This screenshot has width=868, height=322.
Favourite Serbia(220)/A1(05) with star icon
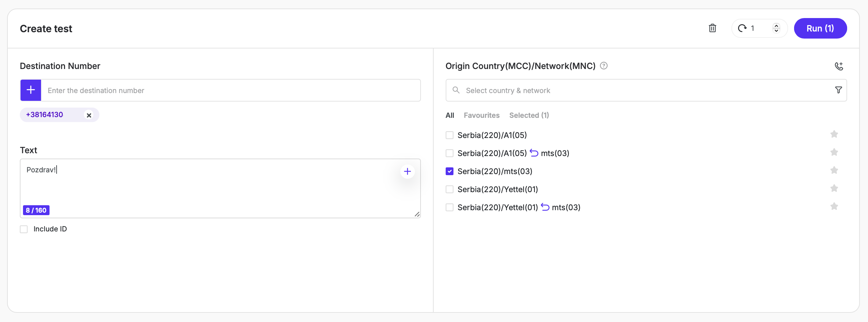click(x=834, y=134)
